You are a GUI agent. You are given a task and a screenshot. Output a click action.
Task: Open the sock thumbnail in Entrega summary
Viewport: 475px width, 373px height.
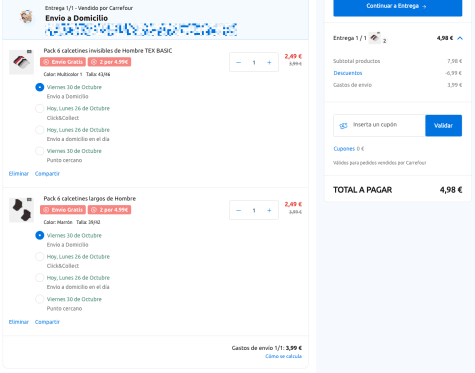coord(375,38)
